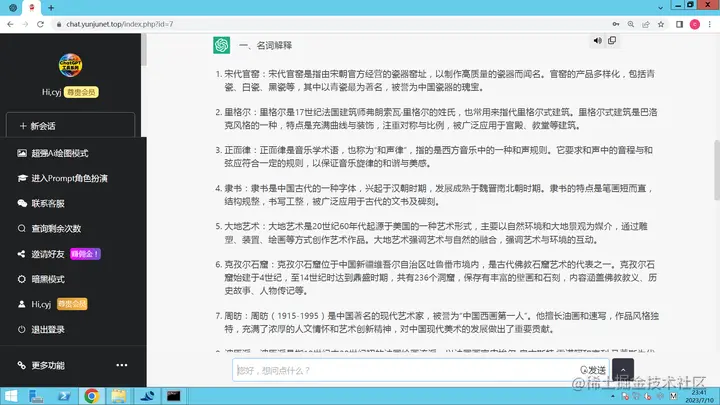The image size is (720, 405).
Task: Click 退出登录 to log out
Action: [x=48, y=329]
